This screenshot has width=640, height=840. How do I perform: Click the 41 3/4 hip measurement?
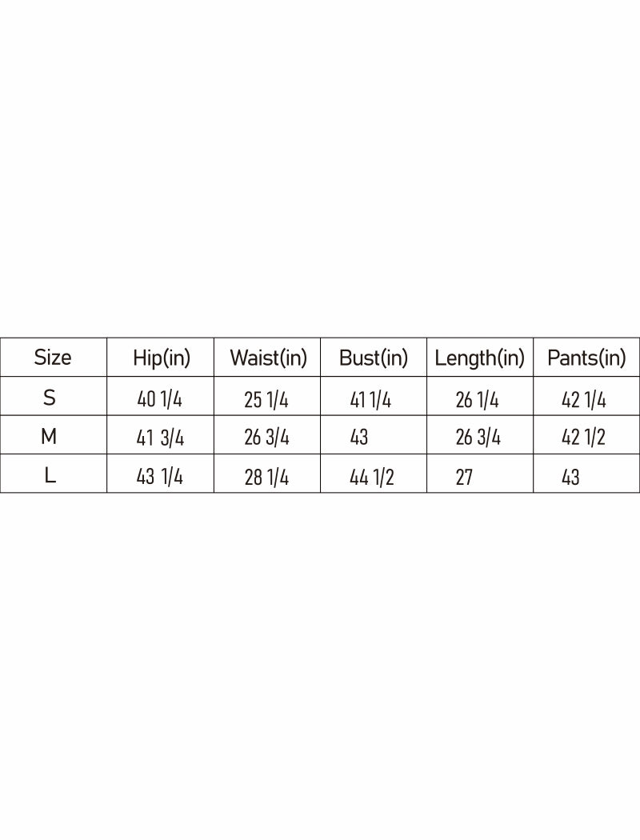(x=160, y=438)
